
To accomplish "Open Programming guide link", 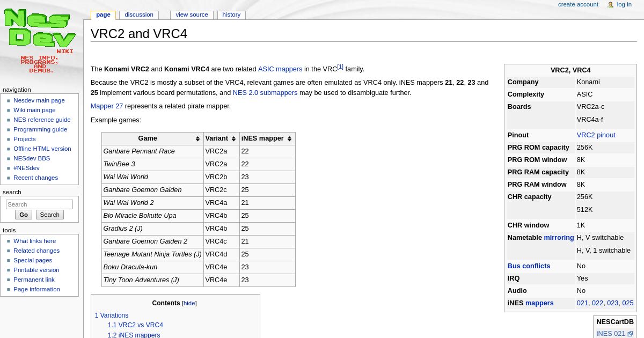I will (x=40, y=129).
